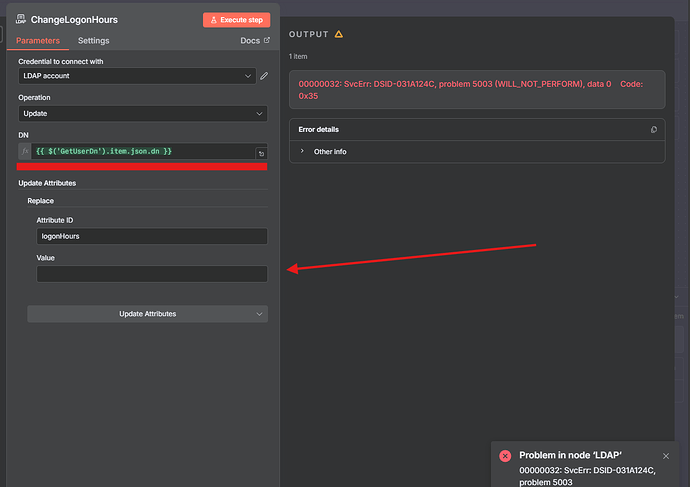
Task: Copy error details with the copy icon
Action: [653, 129]
